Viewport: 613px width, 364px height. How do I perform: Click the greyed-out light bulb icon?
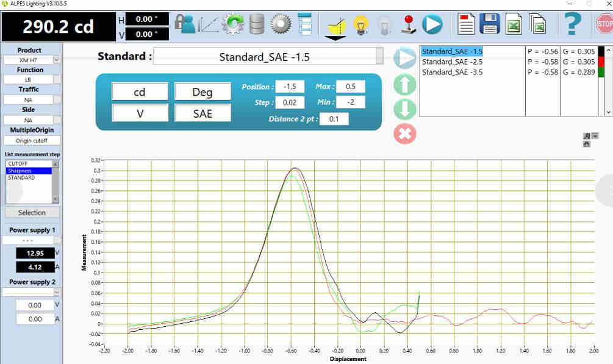pos(384,26)
